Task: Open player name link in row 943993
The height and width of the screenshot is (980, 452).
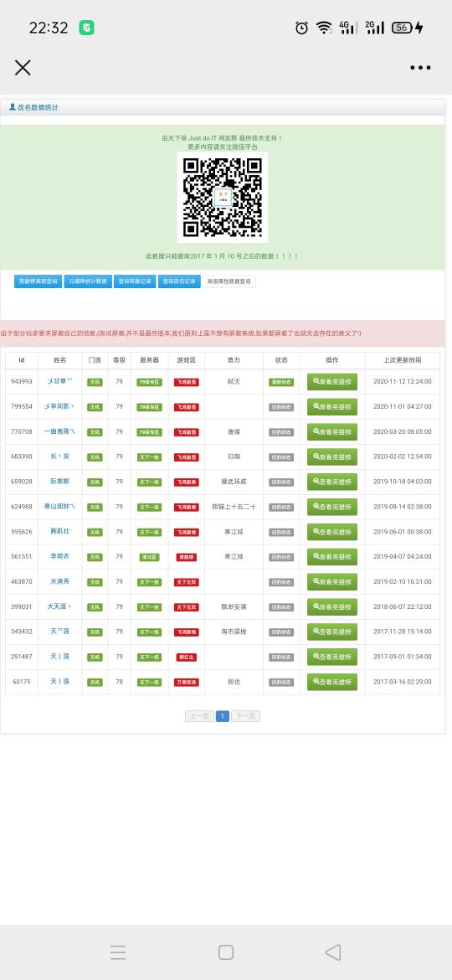Action: click(x=60, y=381)
